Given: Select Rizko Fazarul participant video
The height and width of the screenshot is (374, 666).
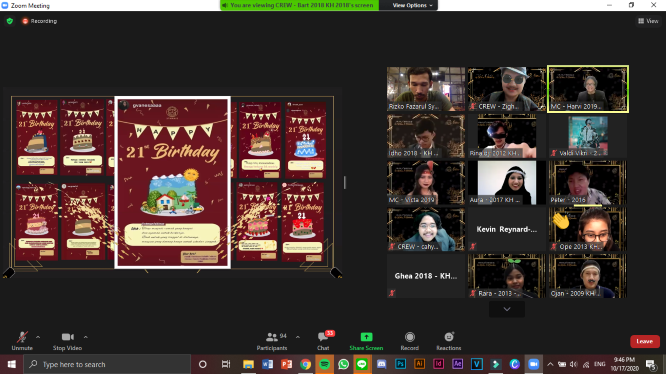Looking at the screenshot, I should pyautogui.click(x=426, y=89).
